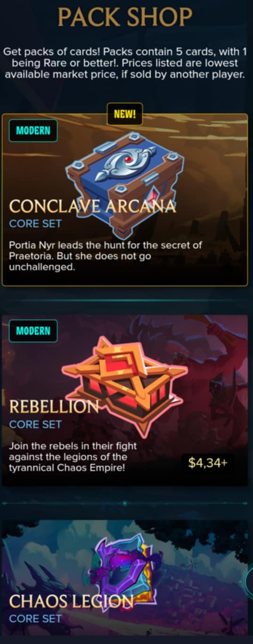Click the PACK SHOP heading
The image size is (253, 644).
click(125, 17)
